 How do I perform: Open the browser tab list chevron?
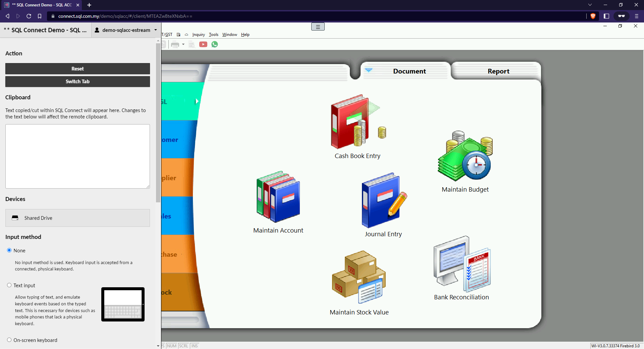[x=589, y=5]
